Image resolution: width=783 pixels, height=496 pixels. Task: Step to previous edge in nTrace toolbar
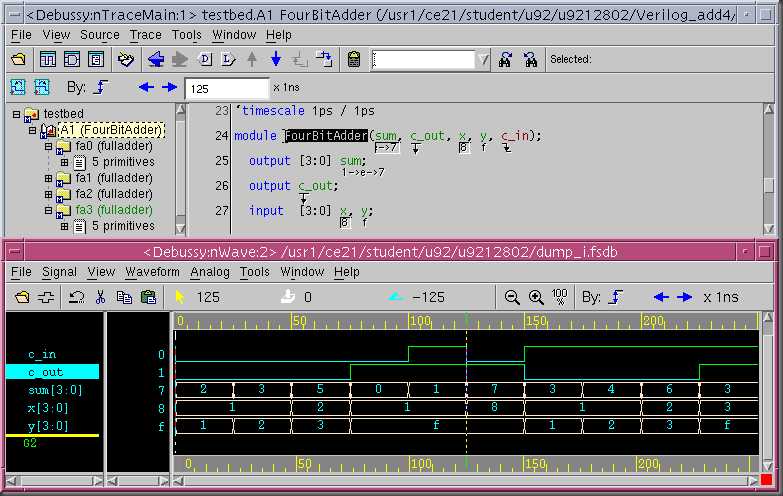146,87
